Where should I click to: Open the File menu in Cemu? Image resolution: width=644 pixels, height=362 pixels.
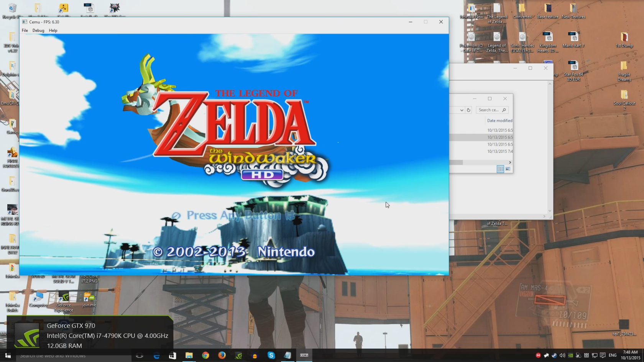click(x=25, y=31)
